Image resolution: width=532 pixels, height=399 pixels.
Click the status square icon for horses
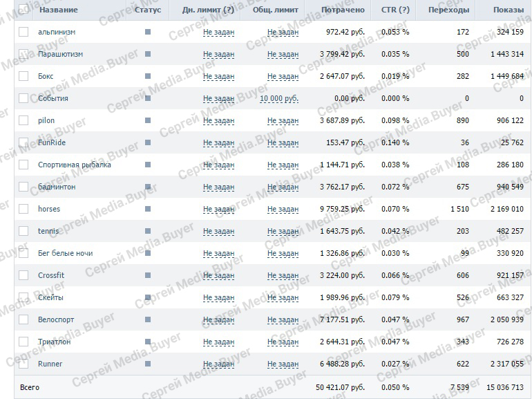coord(148,209)
